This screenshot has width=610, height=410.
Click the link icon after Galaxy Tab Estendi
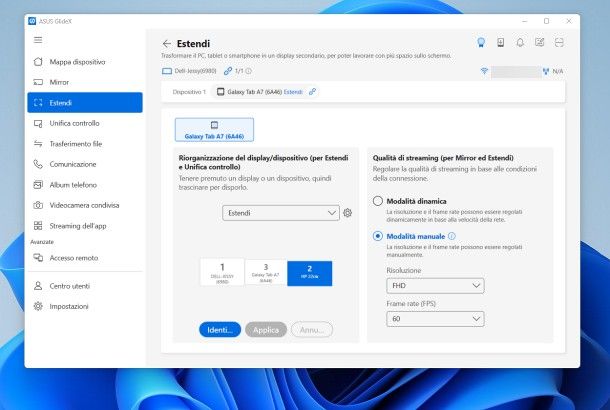312,92
